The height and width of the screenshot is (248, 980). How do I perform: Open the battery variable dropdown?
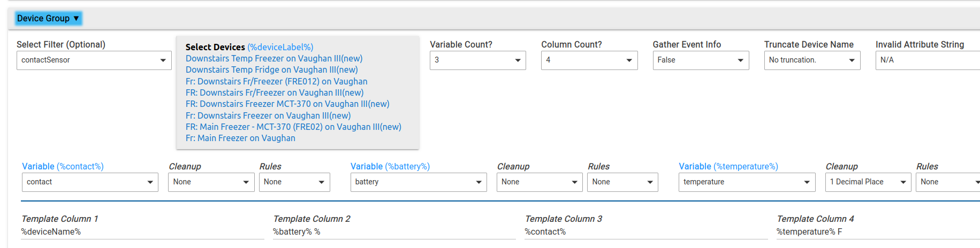pyautogui.click(x=419, y=182)
